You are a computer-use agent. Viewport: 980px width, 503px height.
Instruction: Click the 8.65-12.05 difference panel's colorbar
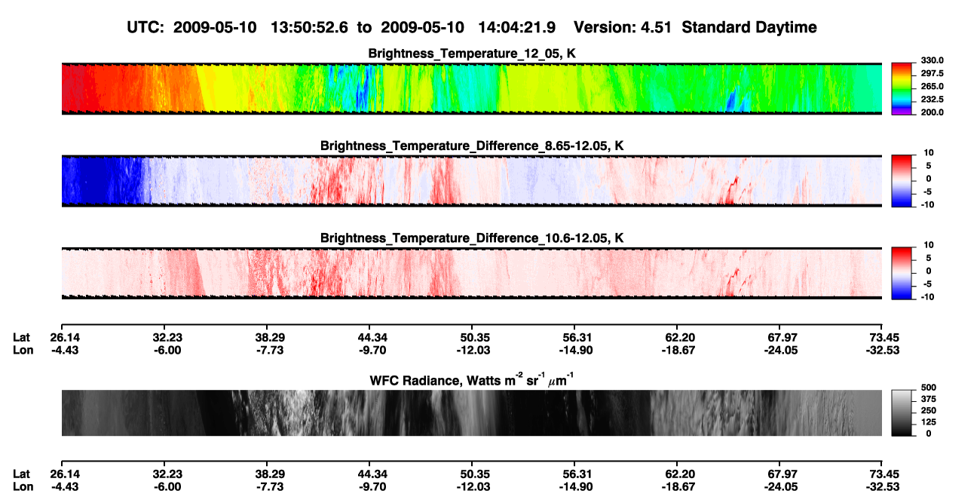click(x=902, y=180)
